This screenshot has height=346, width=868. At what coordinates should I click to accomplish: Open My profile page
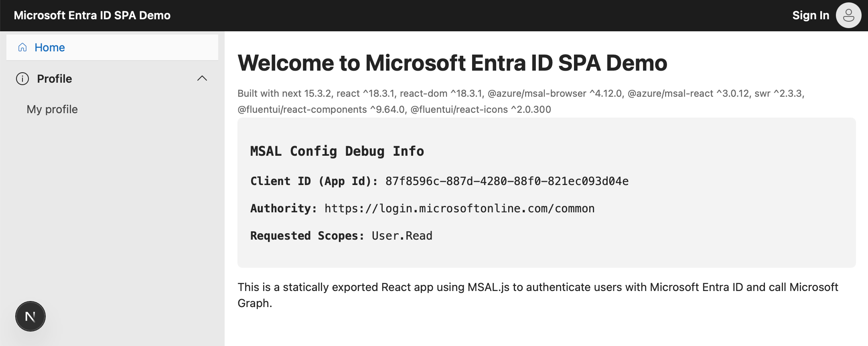coord(52,109)
